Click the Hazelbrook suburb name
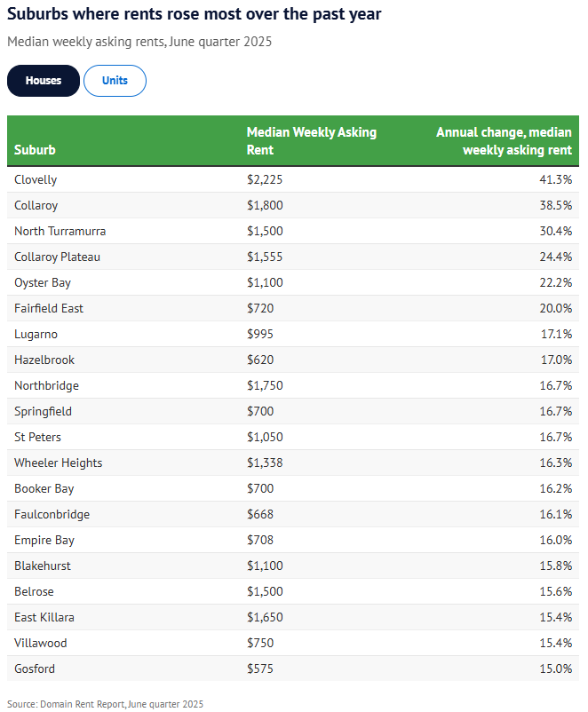The width and height of the screenshot is (588, 712). click(x=44, y=360)
